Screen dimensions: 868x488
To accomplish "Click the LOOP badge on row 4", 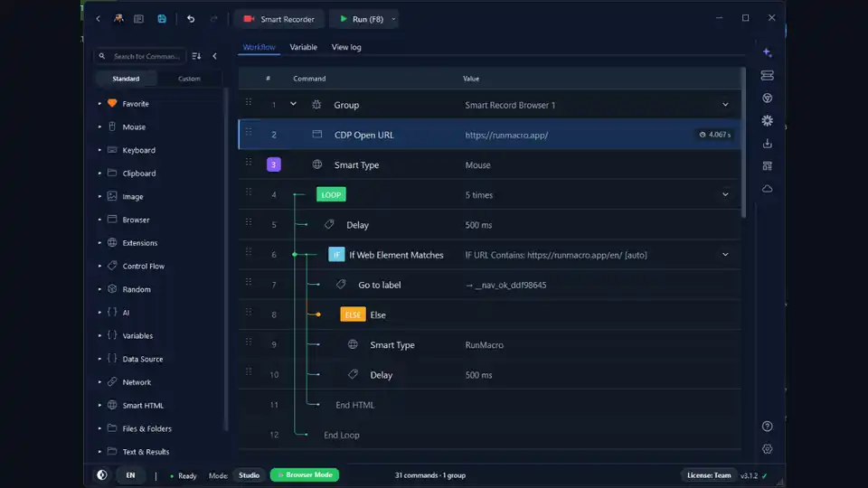I will pyautogui.click(x=331, y=195).
